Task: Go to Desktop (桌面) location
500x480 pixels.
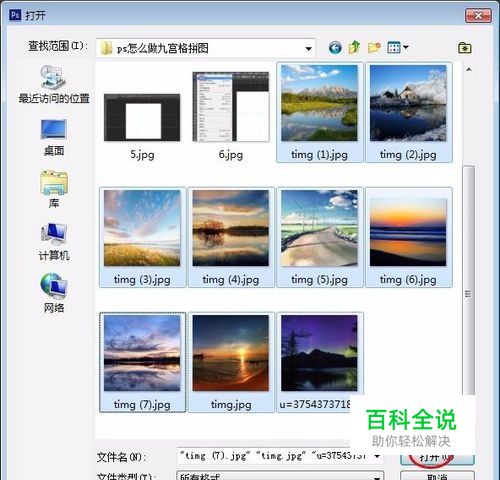Action: tap(54, 137)
